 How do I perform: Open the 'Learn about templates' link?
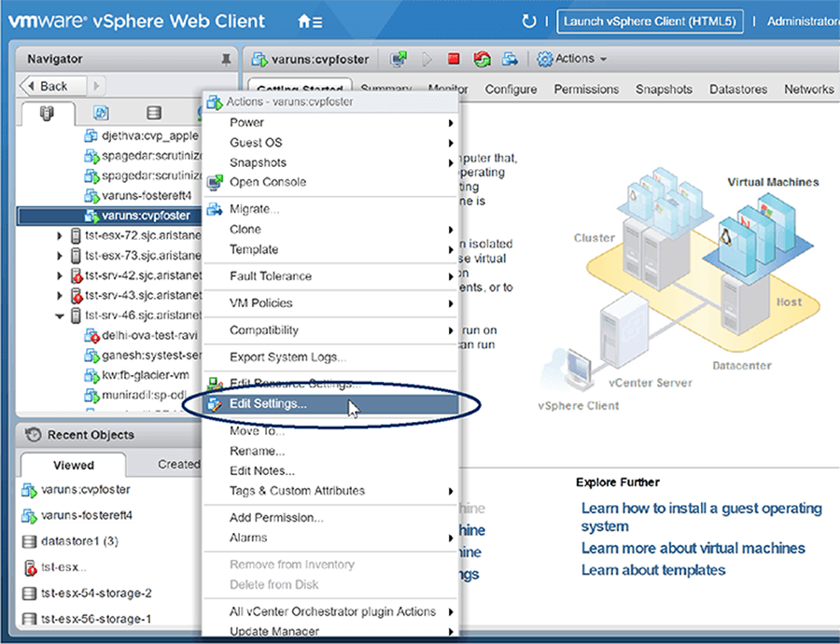point(653,570)
